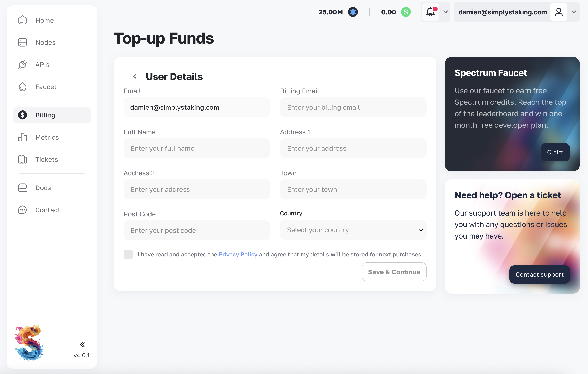Click the APIs plug icon
588x374 pixels.
(22, 64)
